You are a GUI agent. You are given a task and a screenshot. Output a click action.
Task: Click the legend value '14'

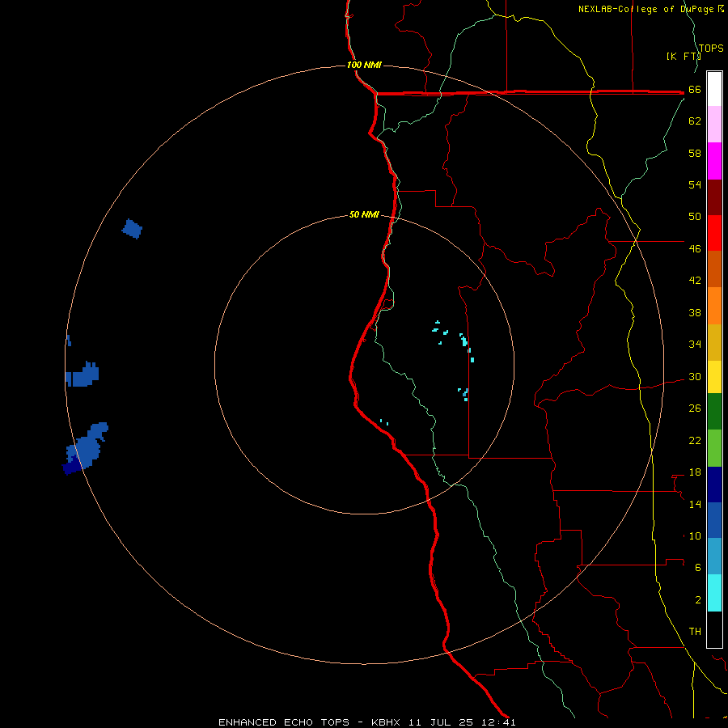tap(695, 504)
